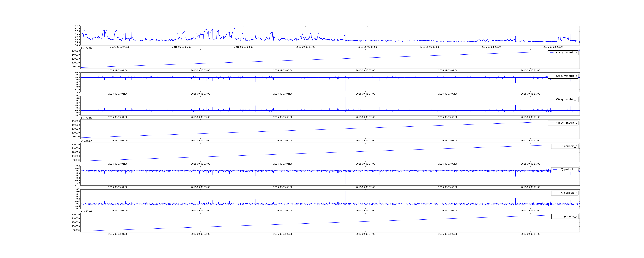The image size is (644, 258).
Task: Select the "2016-09-03 14:00" x-axis tick label
Action: (367, 47)
